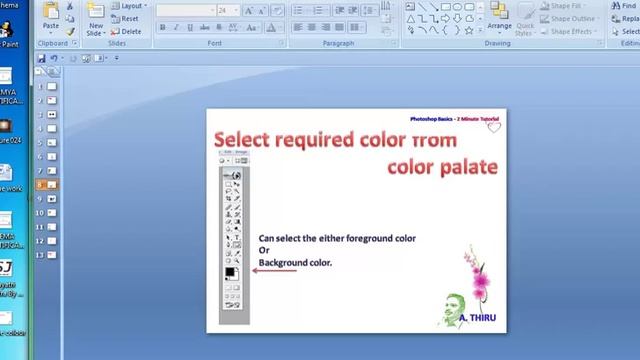
Task: Toggle Align Text Left
Action: click(298, 27)
